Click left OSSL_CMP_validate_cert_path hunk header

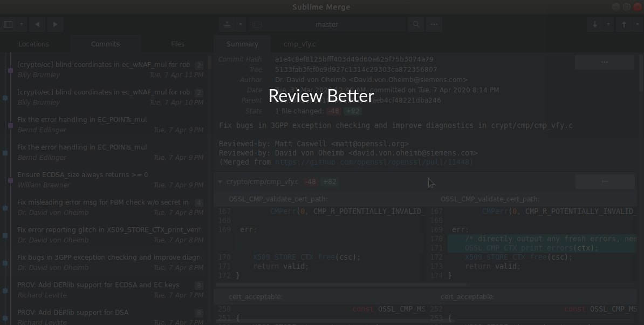pos(278,199)
